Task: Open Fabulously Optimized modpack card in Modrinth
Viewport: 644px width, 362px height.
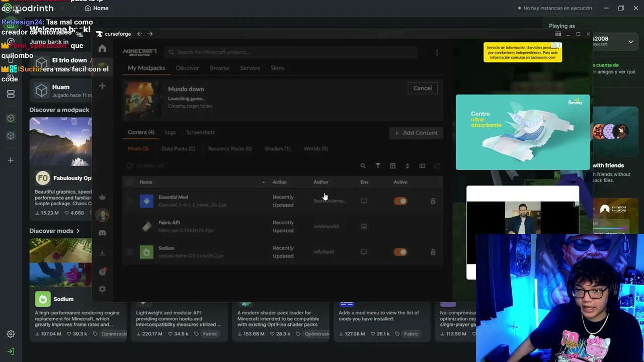Action: 61,169
